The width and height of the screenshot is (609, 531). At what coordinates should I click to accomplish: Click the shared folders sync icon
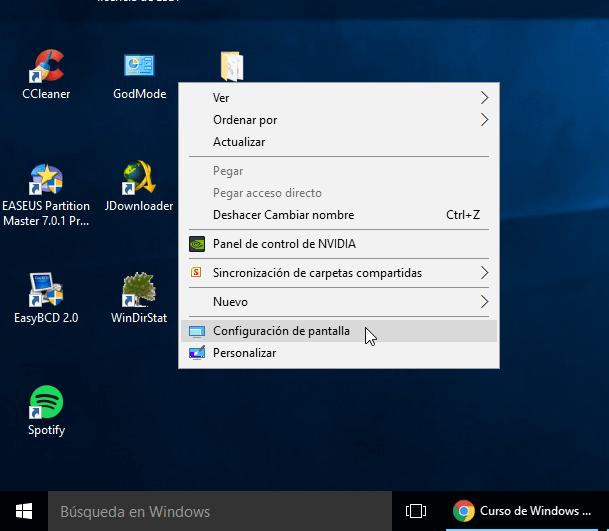[196, 272]
